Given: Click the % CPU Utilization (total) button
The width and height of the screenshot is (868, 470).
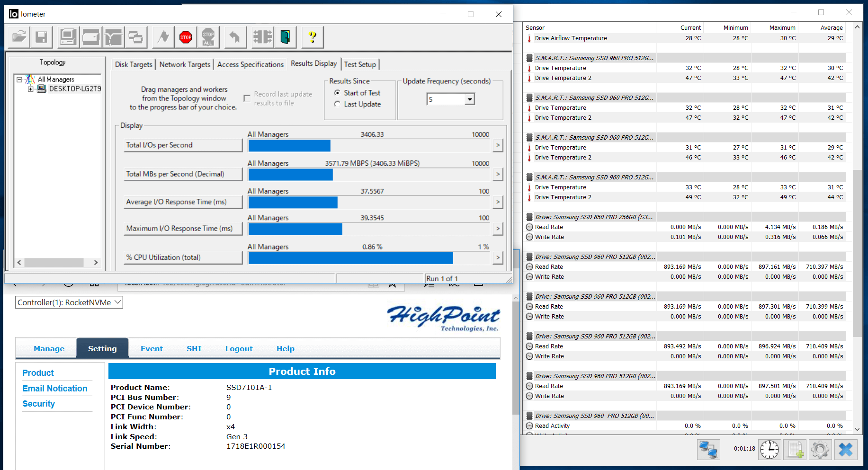Looking at the screenshot, I should click(x=183, y=257).
